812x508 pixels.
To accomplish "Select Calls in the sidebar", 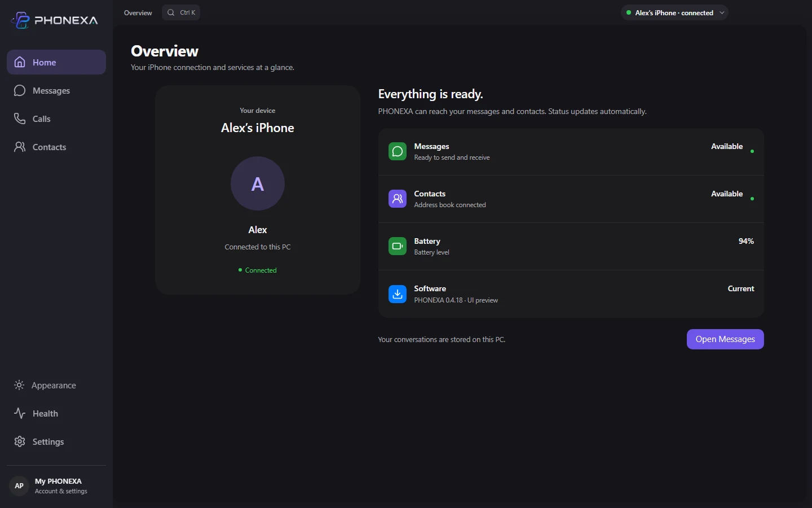I will click(56, 119).
